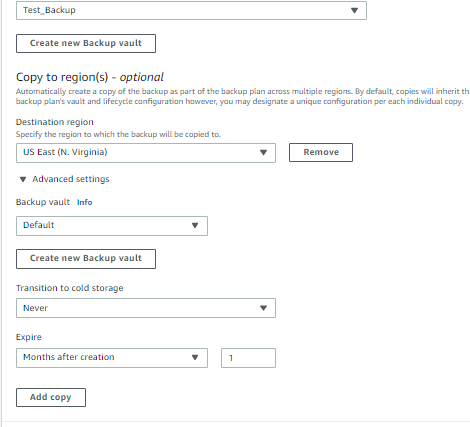
Task: Click the arrow icon in US East (N. Virginia) field
Action: pos(263,152)
